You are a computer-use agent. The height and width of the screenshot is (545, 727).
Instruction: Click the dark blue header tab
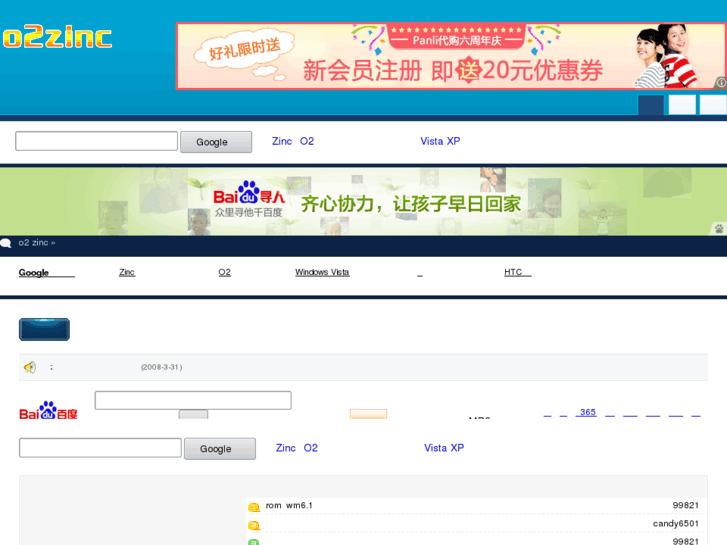(x=651, y=105)
